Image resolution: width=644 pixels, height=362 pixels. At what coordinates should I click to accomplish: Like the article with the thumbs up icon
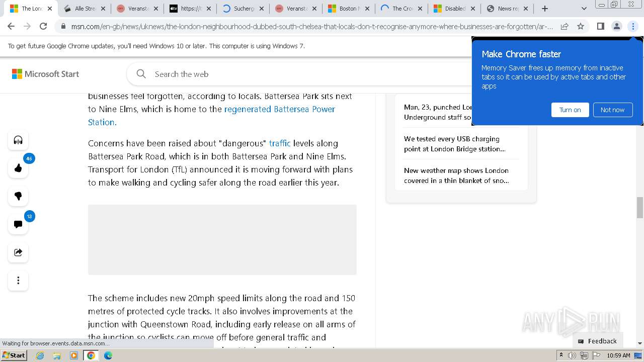[x=18, y=168]
